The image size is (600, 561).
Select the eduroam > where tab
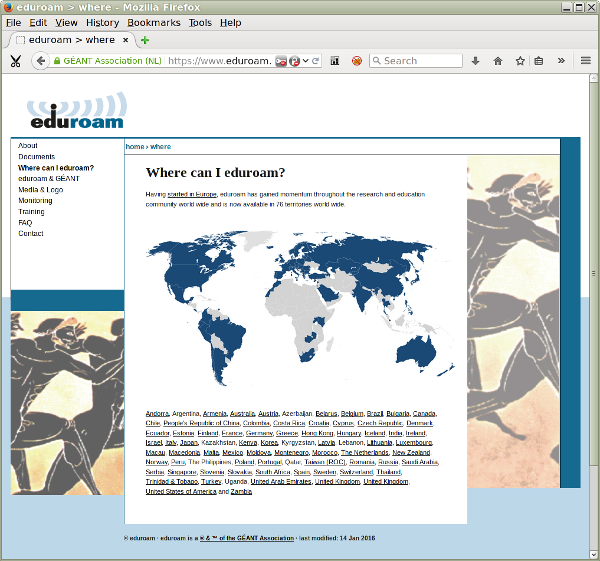point(71,40)
